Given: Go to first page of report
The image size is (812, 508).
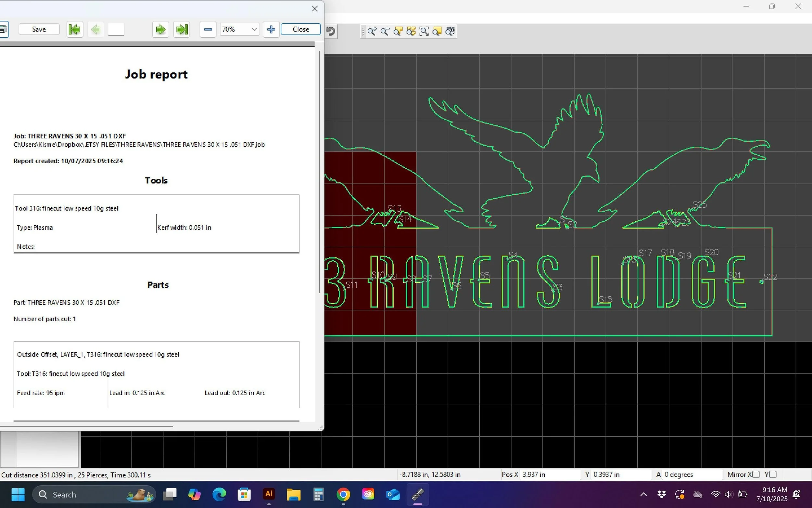Looking at the screenshot, I should pyautogui.click(x=74, y=30).
